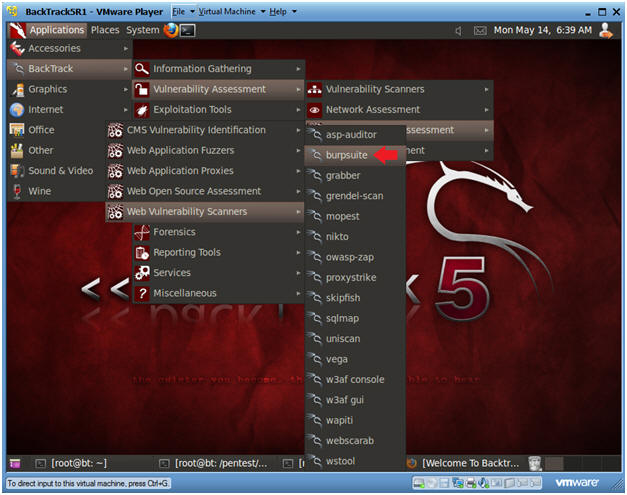Click the Accessories knife icon
Viewport: 627px width, 495px height.
pos(17,48)
